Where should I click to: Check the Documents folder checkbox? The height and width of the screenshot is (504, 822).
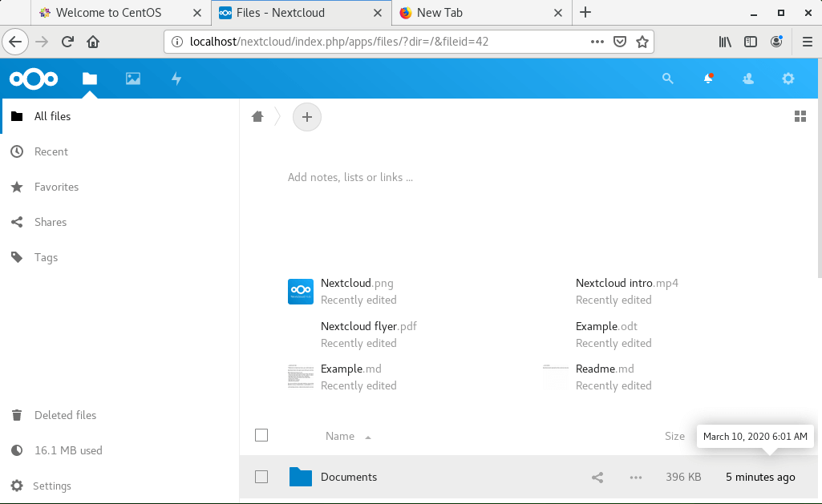(x=261, y=477)
